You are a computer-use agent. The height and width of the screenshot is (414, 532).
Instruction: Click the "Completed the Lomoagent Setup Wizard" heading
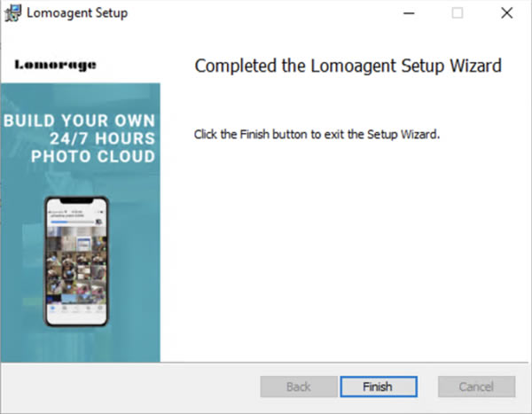click(348, 66)
